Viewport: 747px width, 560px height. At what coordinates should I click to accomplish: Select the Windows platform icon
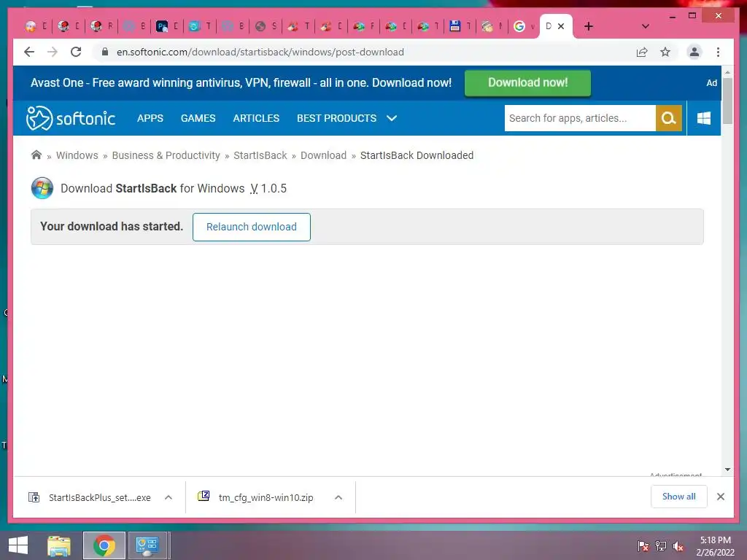coord(704,118)
